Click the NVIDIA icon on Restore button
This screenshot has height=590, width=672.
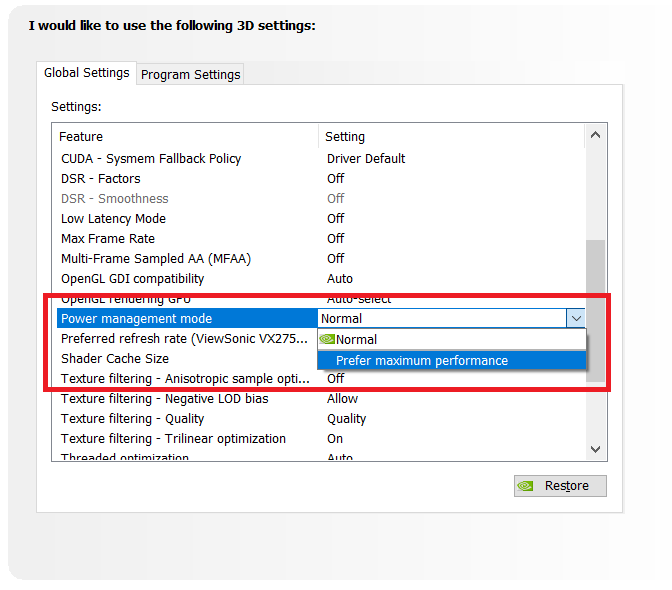click(525, 486)
